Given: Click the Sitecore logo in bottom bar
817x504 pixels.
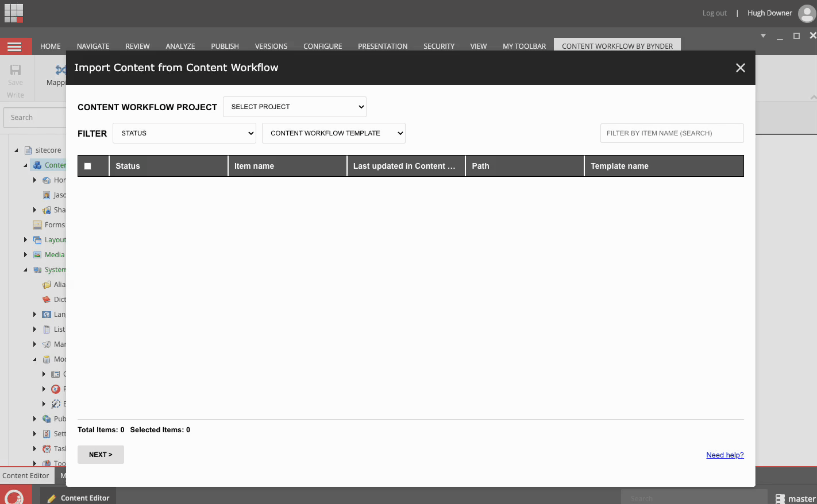Looking at the screenshot, I should [14, 497].
